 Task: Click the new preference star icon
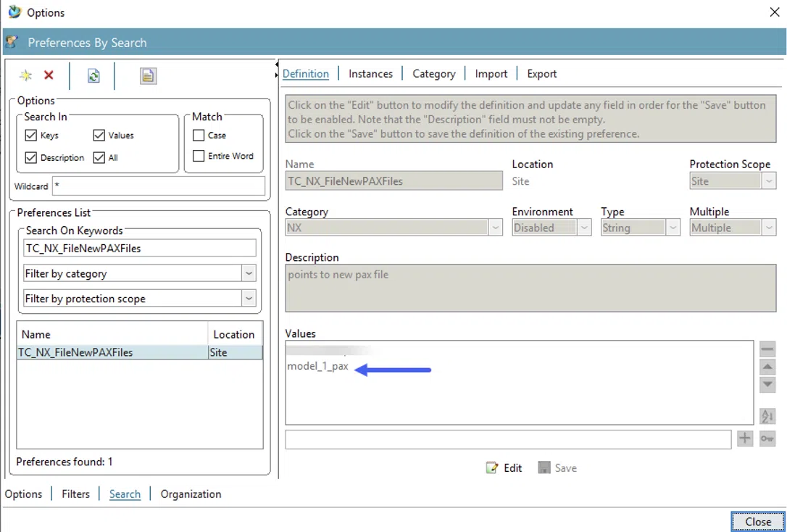[26, 75]
